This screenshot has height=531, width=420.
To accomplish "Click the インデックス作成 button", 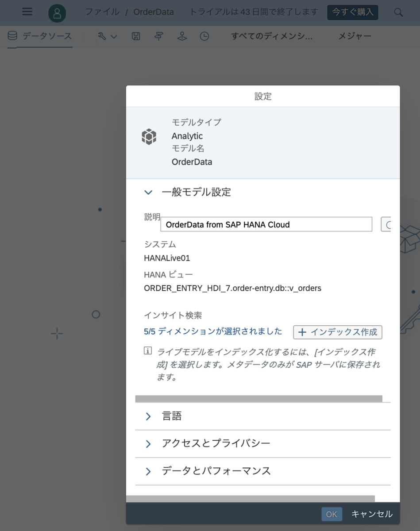I will tap(338, 332).
